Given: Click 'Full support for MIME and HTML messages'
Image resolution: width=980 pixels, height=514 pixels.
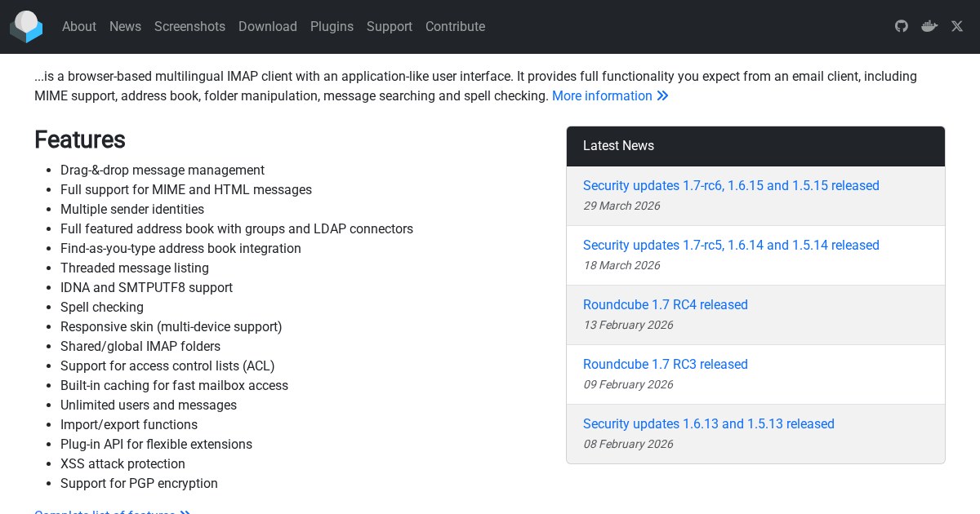Looking at the screenshot, I should pyautogui.click(x=186, y=190).
